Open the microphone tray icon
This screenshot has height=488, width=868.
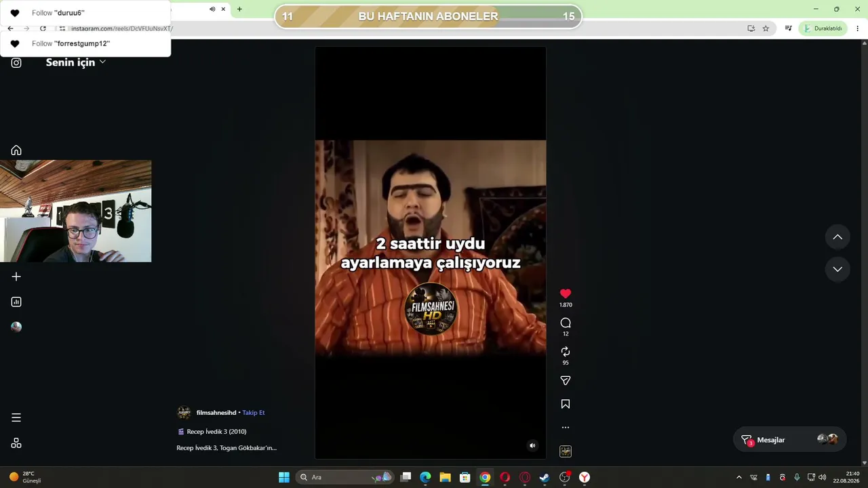pyautogui.click(x=797, y=477)
